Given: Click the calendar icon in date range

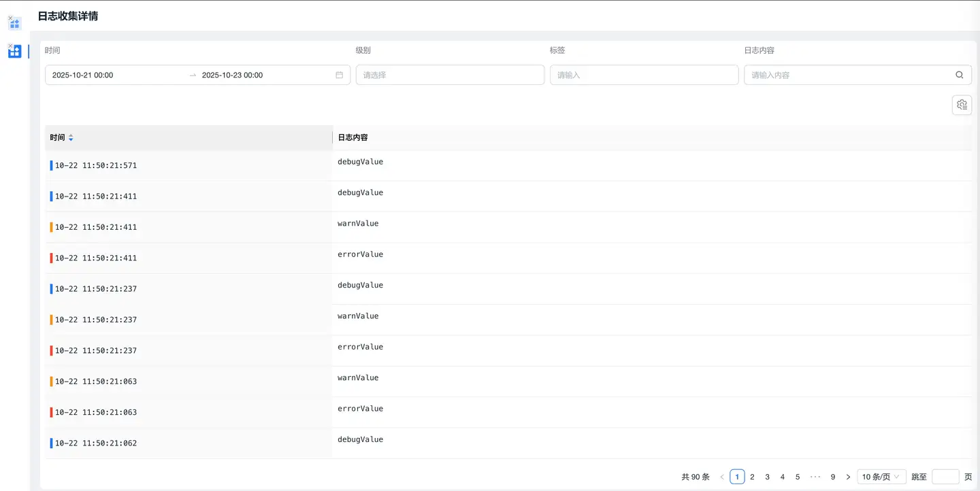Looking at the screenshot, I should click(339, 75).
